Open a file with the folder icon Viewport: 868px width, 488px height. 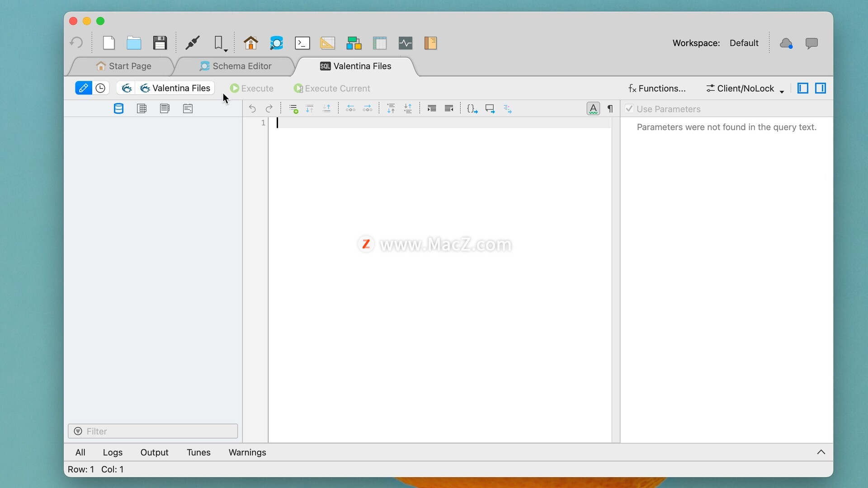[134, 43]
